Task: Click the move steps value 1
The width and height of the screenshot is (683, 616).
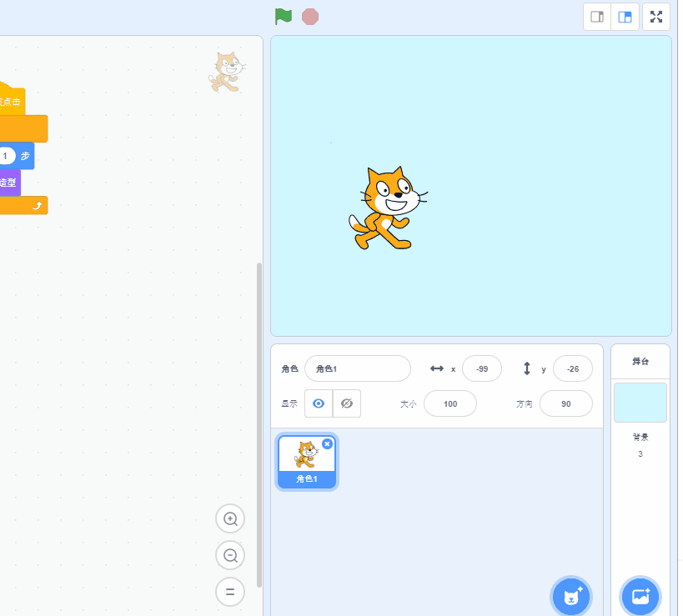Action: (x=6, y=156)
